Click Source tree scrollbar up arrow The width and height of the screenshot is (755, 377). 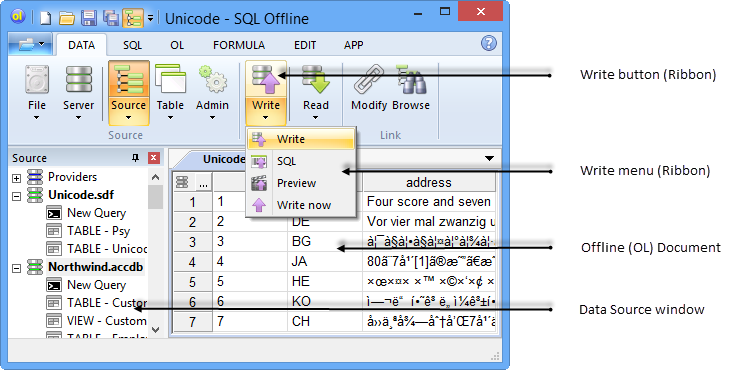[x=155, y=178]
